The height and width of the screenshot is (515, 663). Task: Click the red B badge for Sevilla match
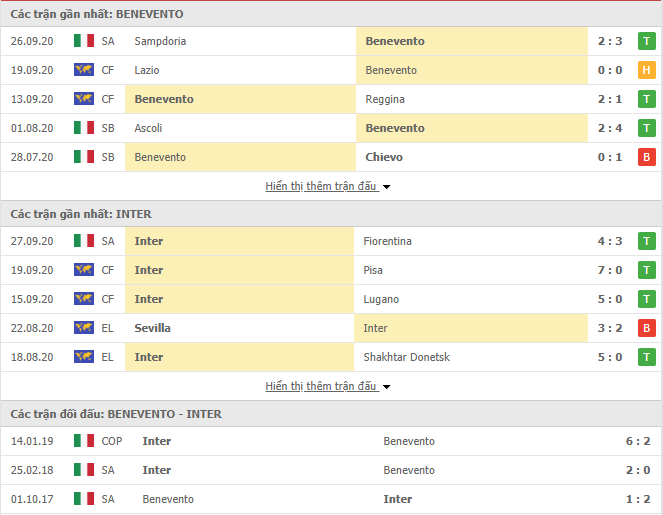tap(647, 328)
